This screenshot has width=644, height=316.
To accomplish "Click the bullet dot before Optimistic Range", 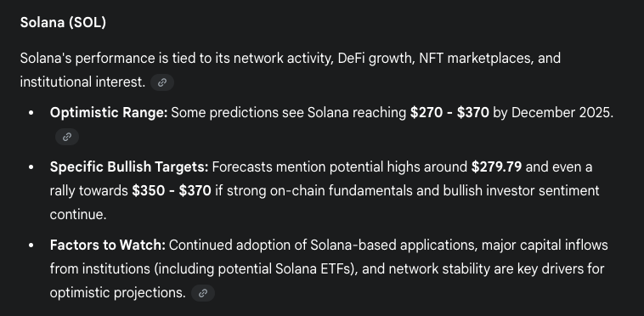I will [31, 113].
